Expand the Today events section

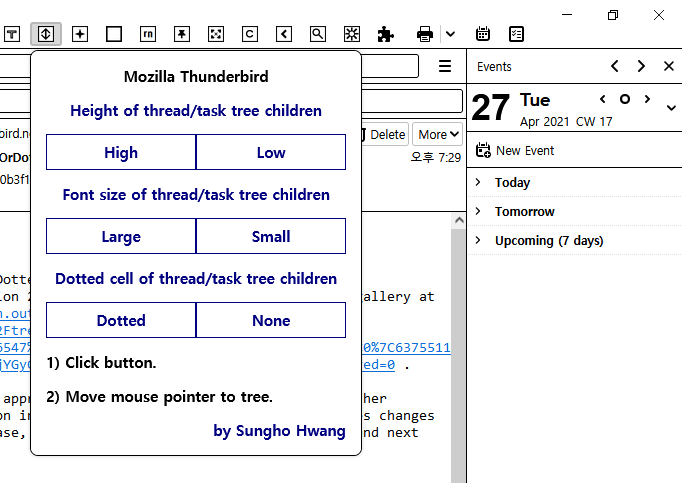click(478, 182)
